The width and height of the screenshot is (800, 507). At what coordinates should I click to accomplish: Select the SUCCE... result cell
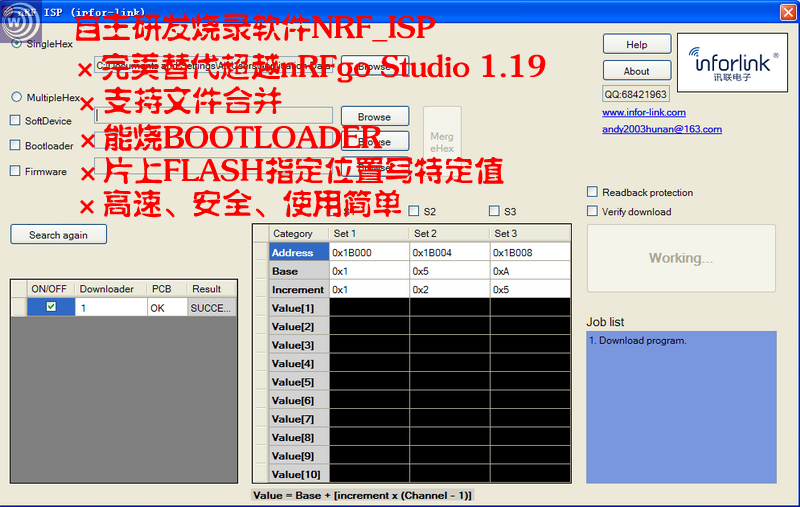coord(211,308)
